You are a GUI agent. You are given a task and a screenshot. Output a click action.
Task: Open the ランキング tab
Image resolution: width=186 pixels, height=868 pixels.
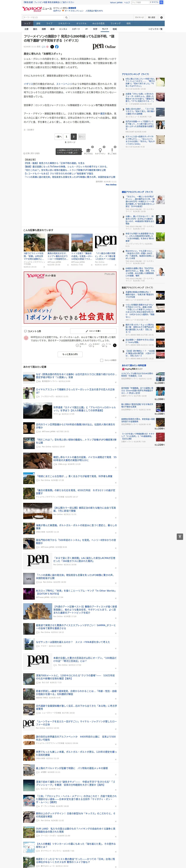tap(115, 24)
